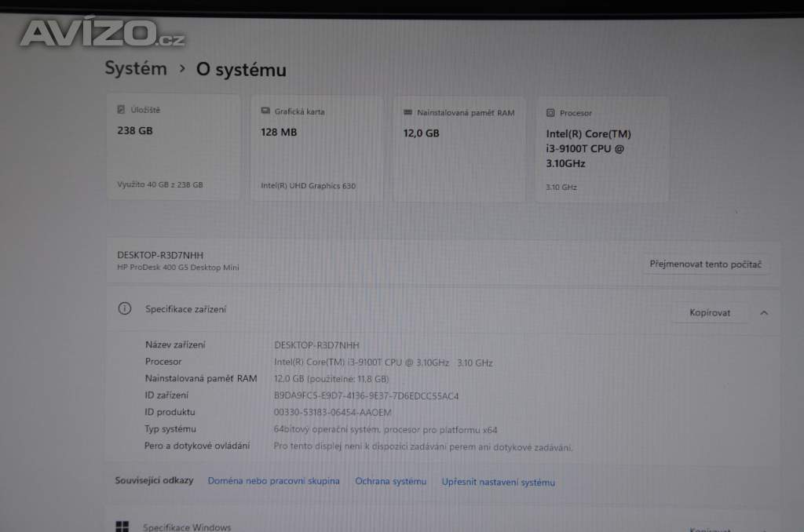804x532 pixels.
Task: Select the Intel Core i3-9100T processor card
Action: (602, 150)
